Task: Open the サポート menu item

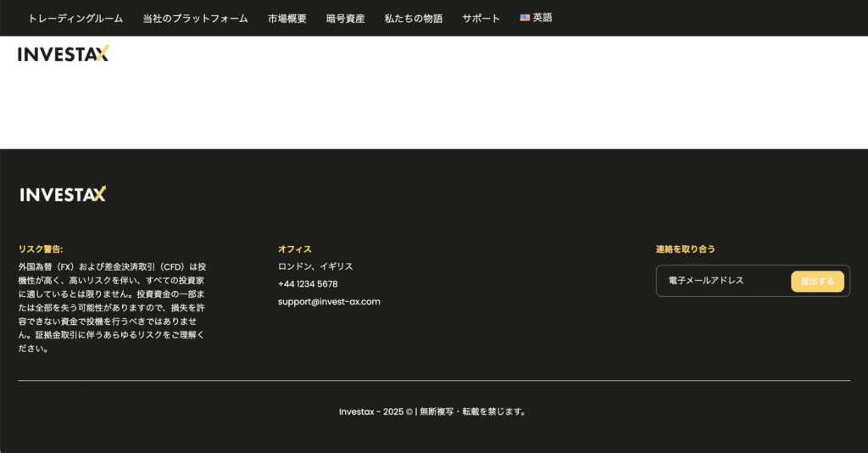Action: (x=481, y=18)
